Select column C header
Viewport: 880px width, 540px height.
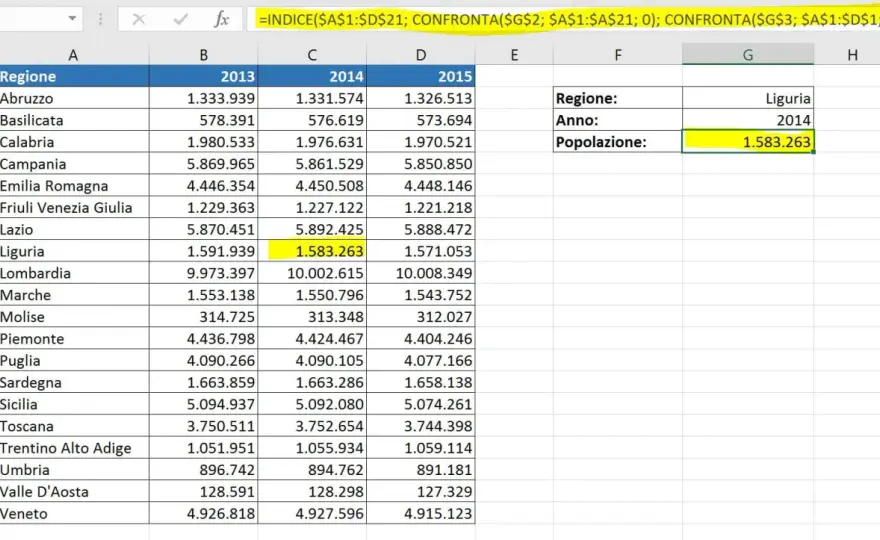tap(312, 54)
